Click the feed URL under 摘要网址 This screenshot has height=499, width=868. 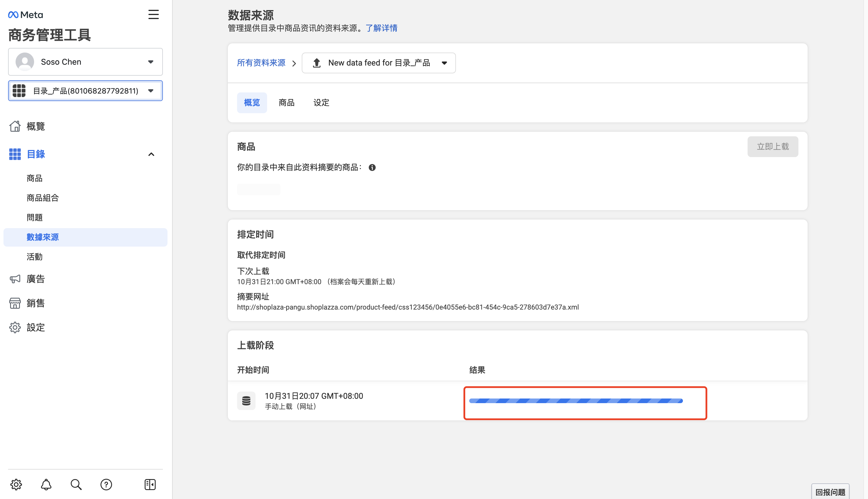click(408, 307)
